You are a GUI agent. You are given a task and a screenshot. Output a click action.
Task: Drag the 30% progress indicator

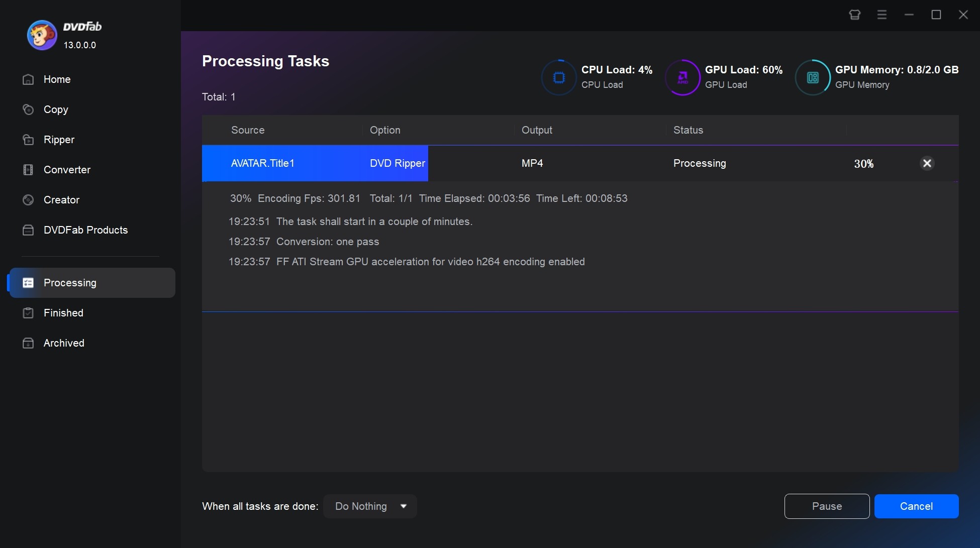click(x=863, y=163)
